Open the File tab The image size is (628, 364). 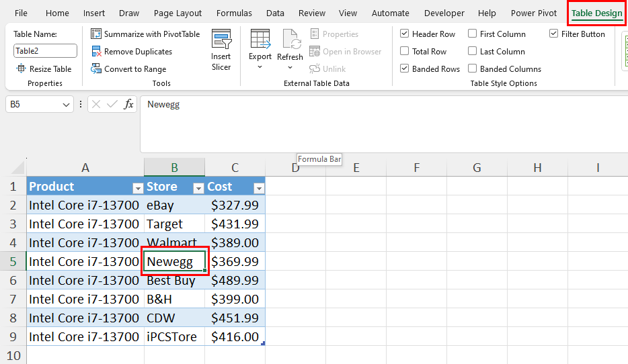coord(21,13)
